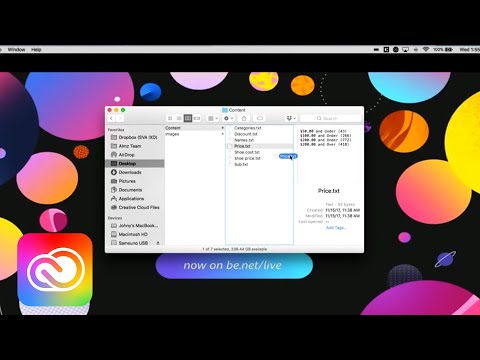Open the Window menu
Viewport: 480px width, 360px height.
16,49
